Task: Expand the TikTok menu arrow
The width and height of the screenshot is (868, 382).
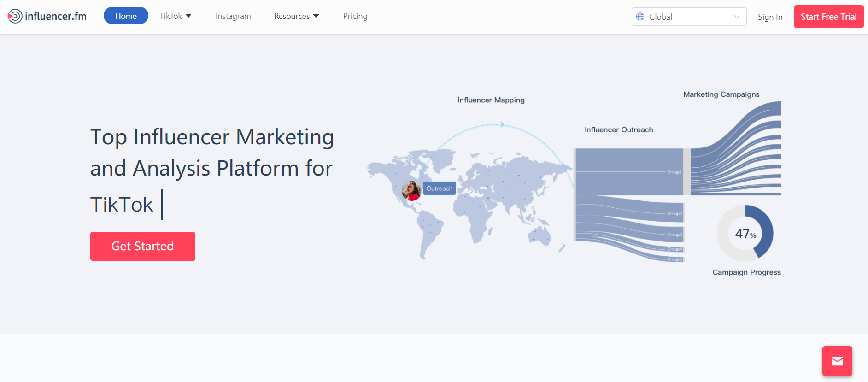Action: coord(188,16)
